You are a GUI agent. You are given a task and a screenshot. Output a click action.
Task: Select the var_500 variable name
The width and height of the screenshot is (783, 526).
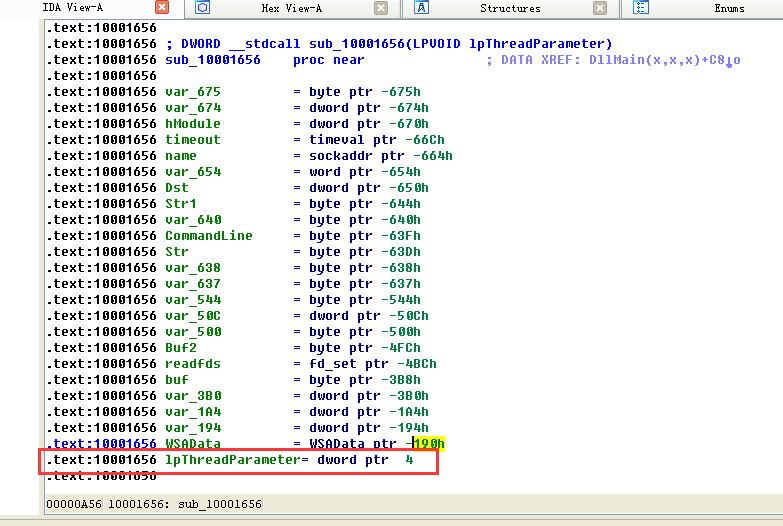coord(193,332)
